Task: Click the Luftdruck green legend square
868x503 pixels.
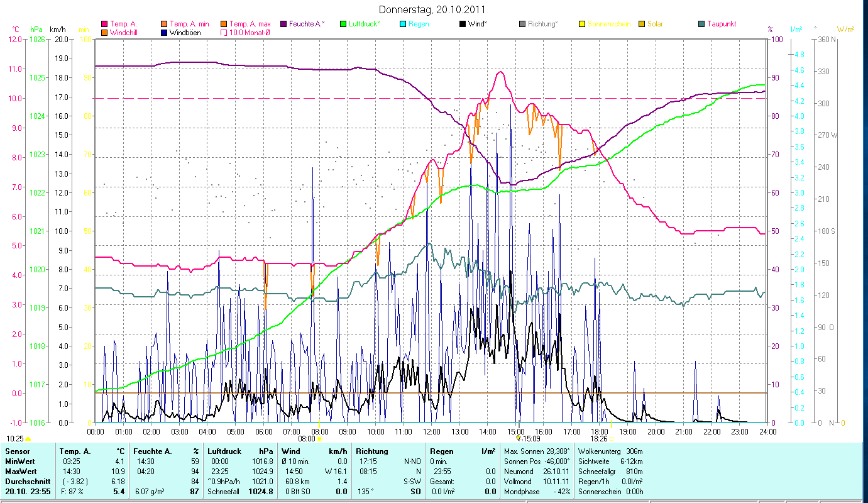Action: 343,24
